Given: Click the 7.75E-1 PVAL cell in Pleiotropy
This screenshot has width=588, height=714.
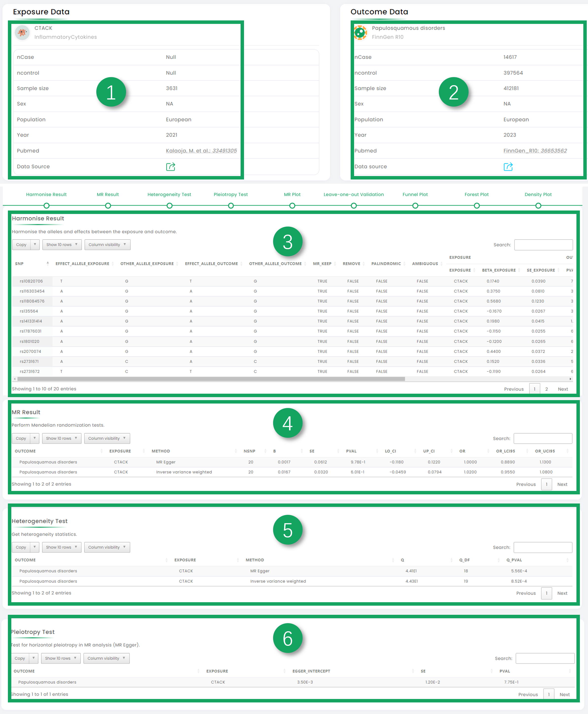Looking at the screenshot, I should (x=511, y=682).
